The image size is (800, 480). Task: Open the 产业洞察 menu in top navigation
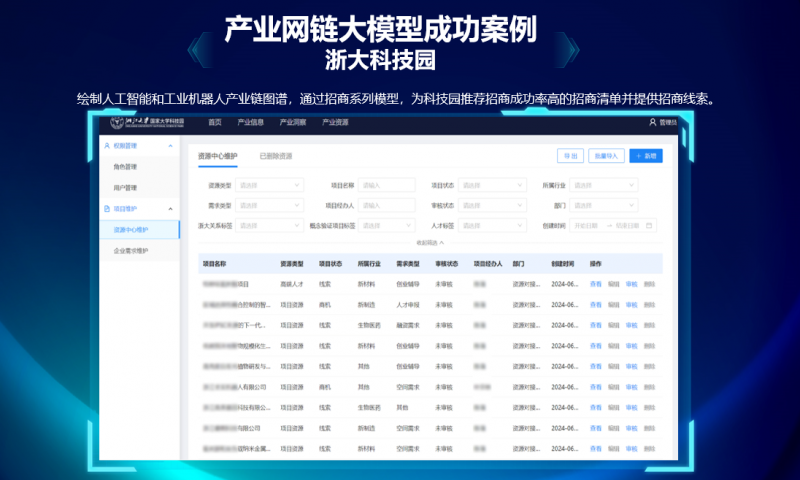pyautogui.click(x=292, y=122)
